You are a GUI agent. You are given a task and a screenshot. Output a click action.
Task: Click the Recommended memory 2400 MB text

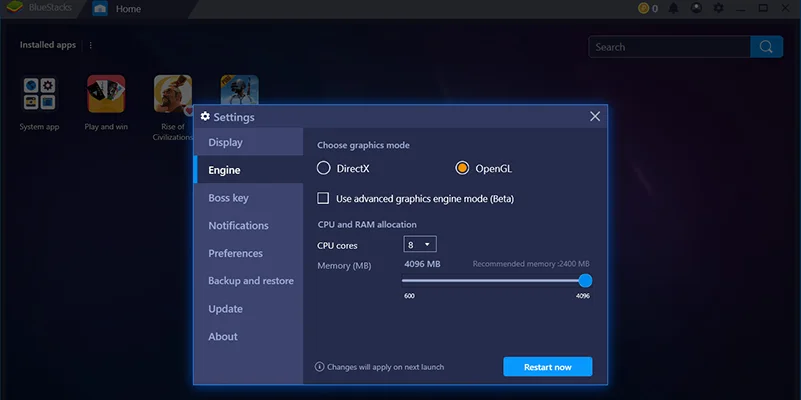(x=531, y=264)
